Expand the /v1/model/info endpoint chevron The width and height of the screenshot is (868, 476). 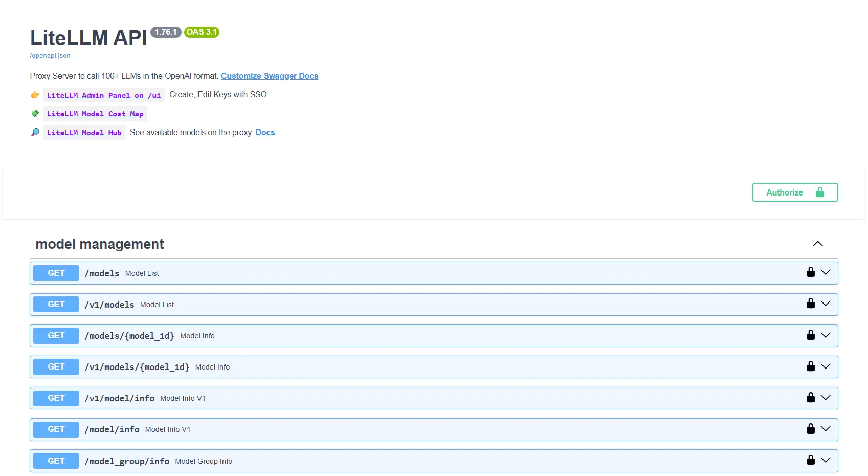point(826,398)
